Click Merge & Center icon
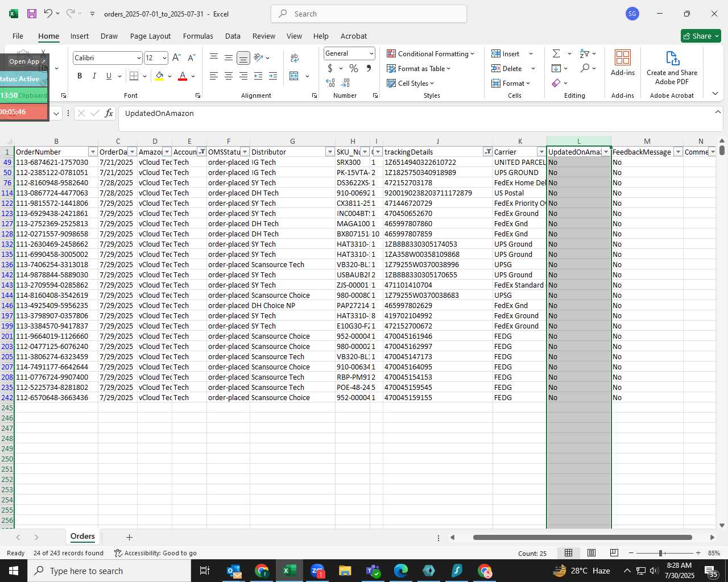728x582 pixels. pyautogui.click(x=294, y=76)
